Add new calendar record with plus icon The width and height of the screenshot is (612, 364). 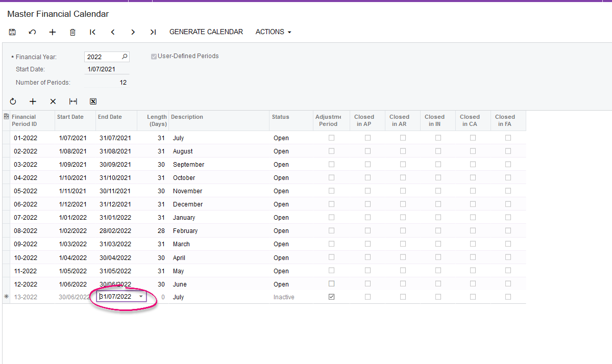[x=52, y=32]
